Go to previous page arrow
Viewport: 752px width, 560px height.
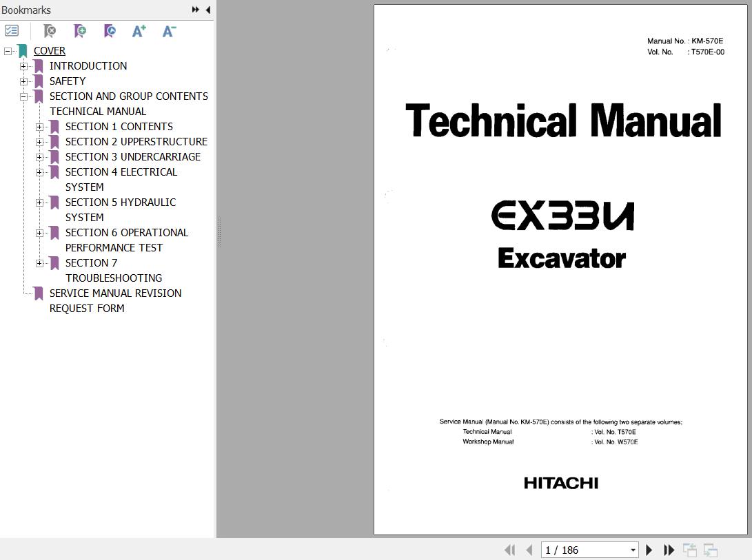(529, 550)
